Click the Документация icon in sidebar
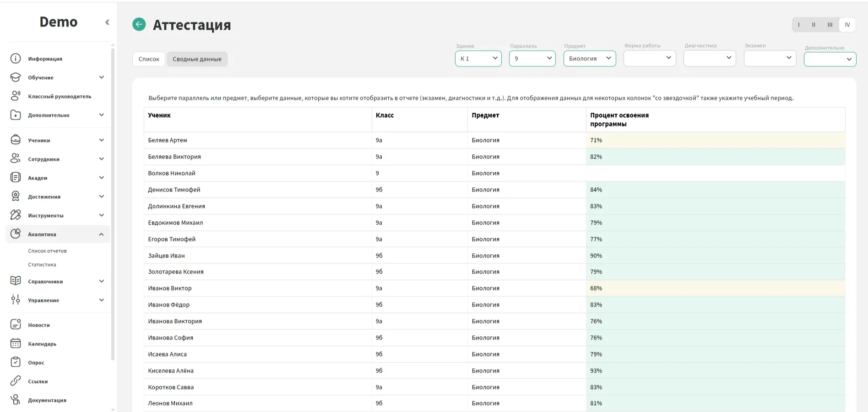Image resolution: width=868 pixels, height=412 pixels. pyautogui.click(x=16, y=400)
